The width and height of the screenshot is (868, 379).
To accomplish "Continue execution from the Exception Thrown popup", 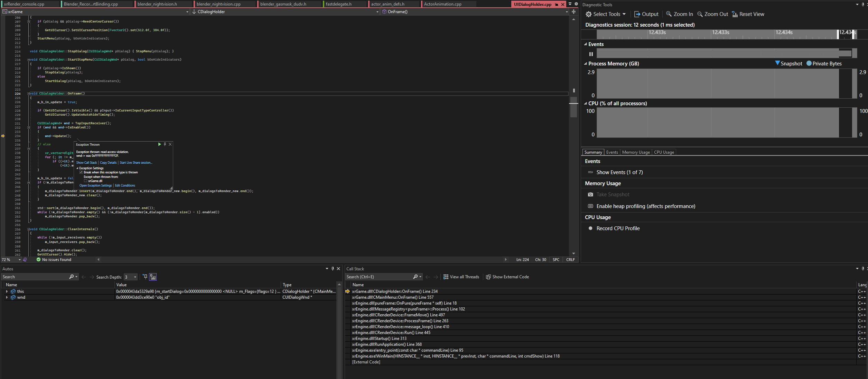I will pyautogui.click(x=159, y=144).
